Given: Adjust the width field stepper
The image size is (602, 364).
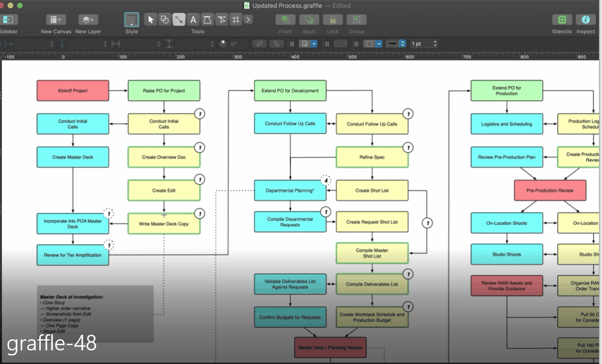Looking at the screenshot, I should pos(158,44).
